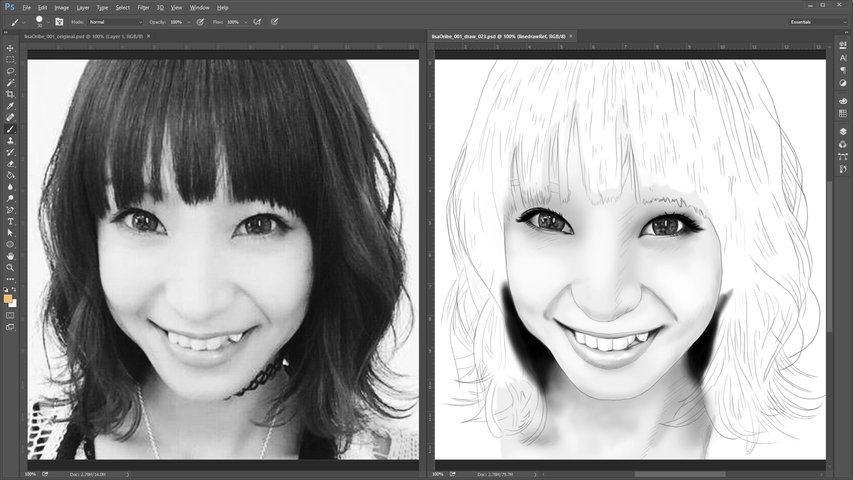853x480 pixels.
Task: Switch to the lisaOribe_001_draw_023.psd tab
Action: pyautogui.click(x=498, y=36)
